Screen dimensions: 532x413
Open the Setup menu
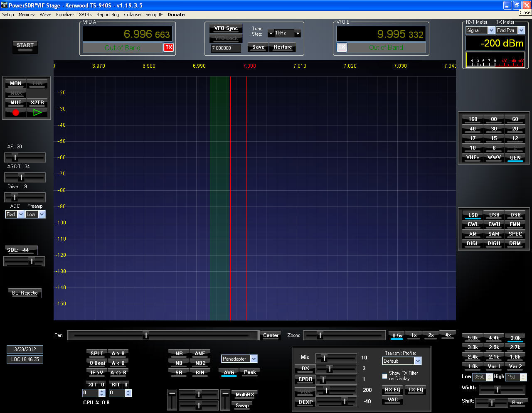(8, 15)
